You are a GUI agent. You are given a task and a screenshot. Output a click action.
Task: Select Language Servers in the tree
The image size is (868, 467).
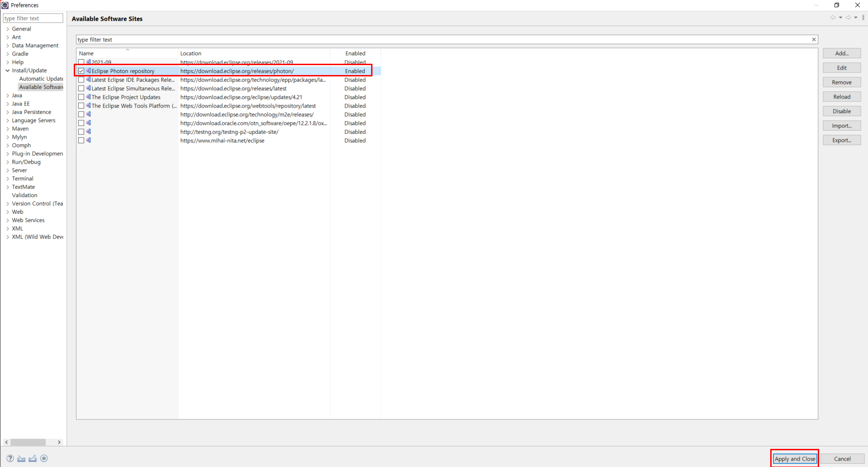tap(33, 120)
